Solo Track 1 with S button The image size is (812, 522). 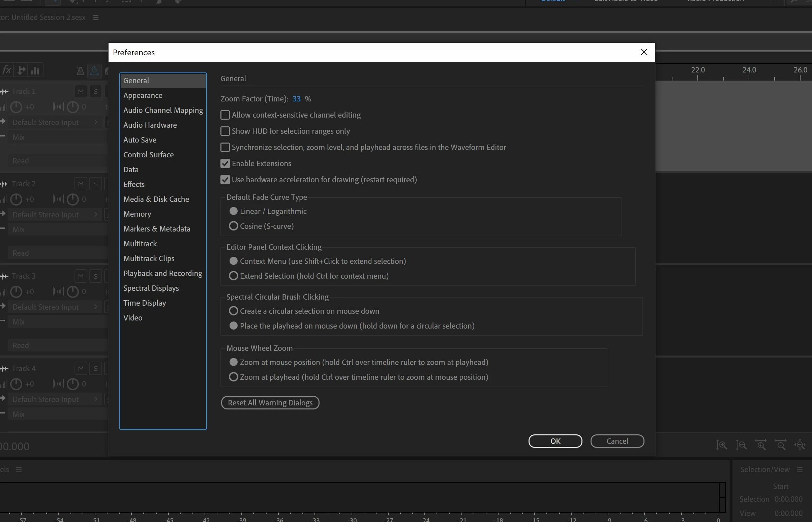95,92
